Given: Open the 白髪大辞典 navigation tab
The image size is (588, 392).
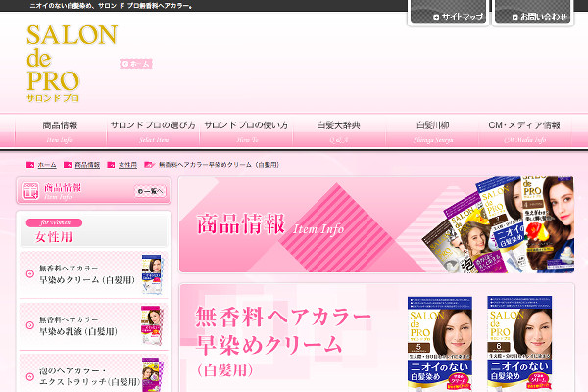Looking at the screenshot, I should pyautogui.click(x=339, y=130).
